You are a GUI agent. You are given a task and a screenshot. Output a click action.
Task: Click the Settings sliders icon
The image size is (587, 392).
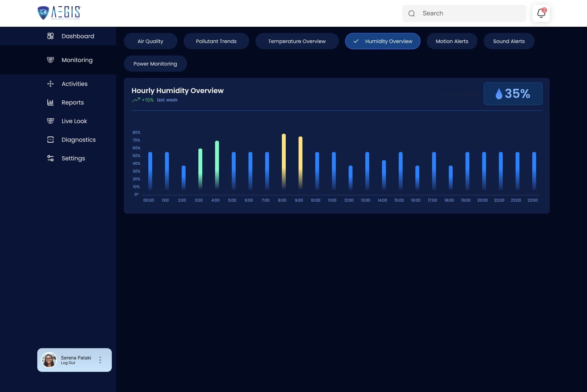pyautogui.click(x=50, y=158)
